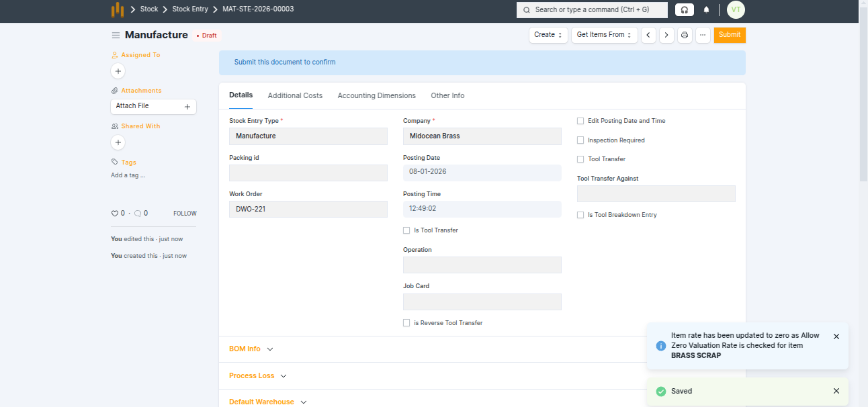
Task: Click the Attach File button
Action: tap(153, 106)
